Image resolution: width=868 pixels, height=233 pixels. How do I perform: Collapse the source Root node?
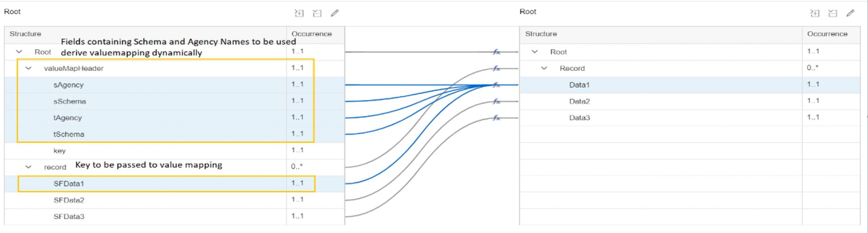coord(19,52)
